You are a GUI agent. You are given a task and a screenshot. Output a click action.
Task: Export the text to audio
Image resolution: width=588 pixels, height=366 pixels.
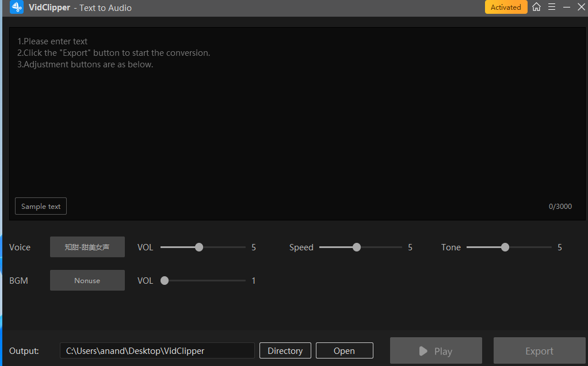[539, 351]
